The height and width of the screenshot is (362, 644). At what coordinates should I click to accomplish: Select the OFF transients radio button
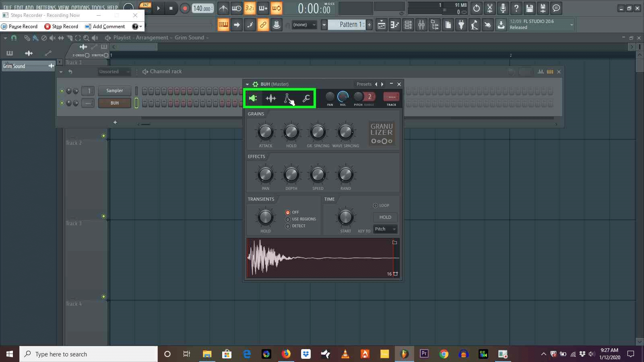pos(288,212)
